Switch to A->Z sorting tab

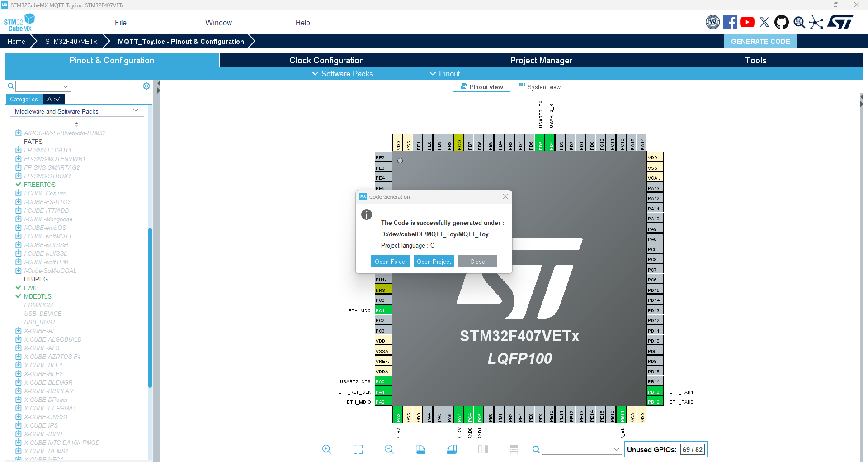54,99
